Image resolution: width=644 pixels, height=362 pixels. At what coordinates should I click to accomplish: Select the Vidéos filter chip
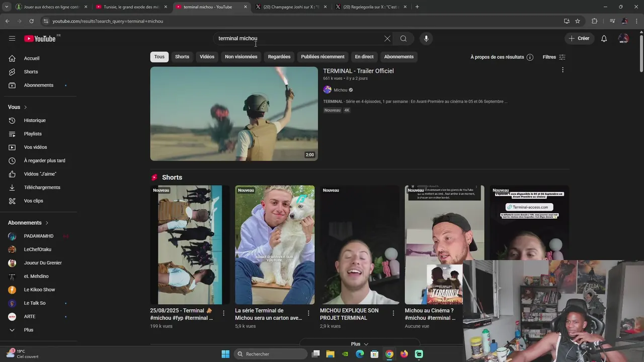pos(207,57)
